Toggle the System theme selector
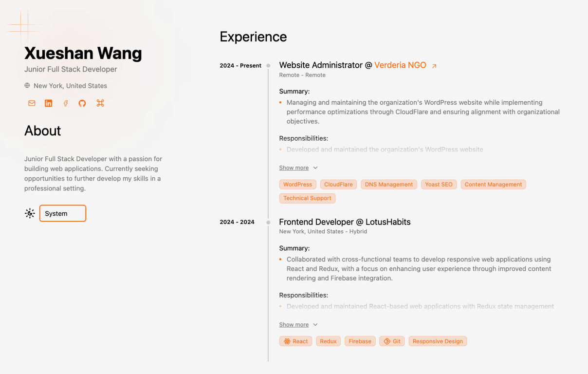 click(63, 213)
